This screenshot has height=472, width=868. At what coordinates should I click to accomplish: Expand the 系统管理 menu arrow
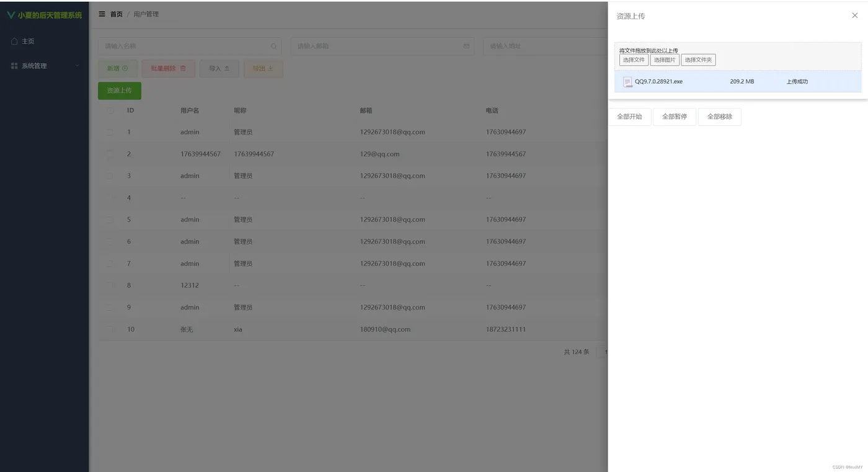pyautogui.click(x=77, y=66)
